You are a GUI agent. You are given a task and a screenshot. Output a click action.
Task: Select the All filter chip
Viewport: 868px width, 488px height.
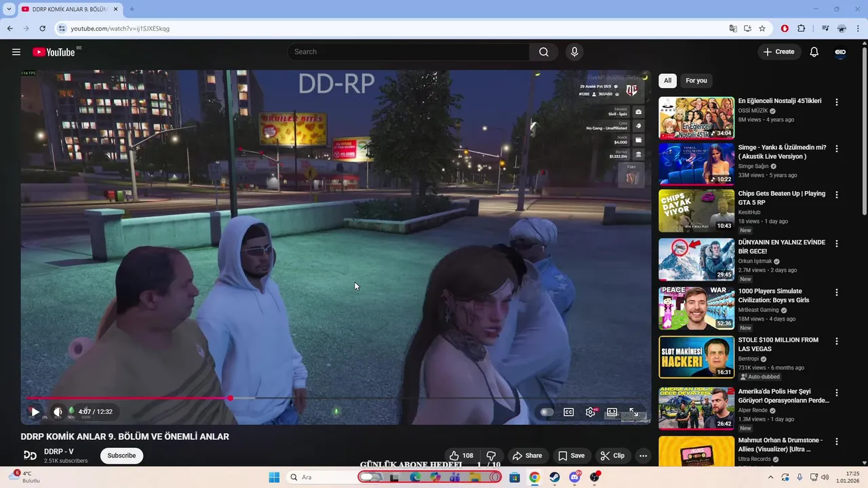click(667, 81)
